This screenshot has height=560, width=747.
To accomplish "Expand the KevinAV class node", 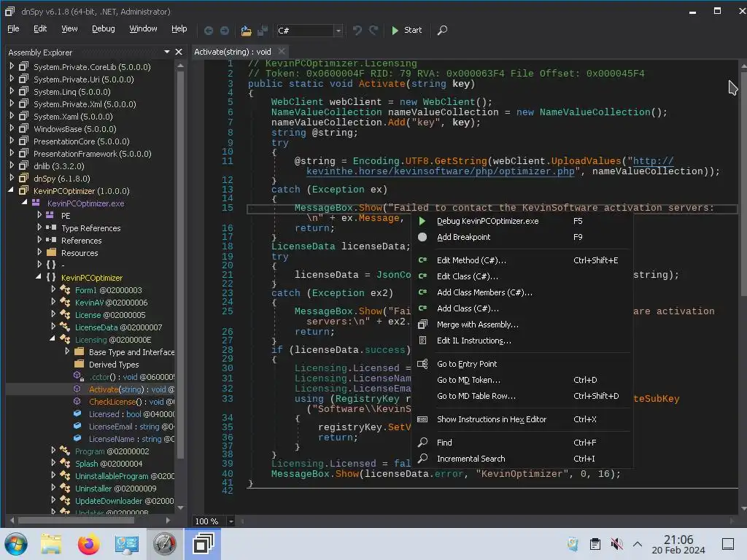I will [53, 301].
